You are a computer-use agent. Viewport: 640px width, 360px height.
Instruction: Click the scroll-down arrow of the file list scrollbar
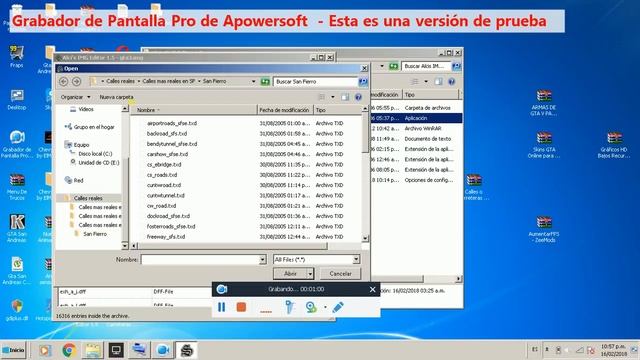[365, 238]
